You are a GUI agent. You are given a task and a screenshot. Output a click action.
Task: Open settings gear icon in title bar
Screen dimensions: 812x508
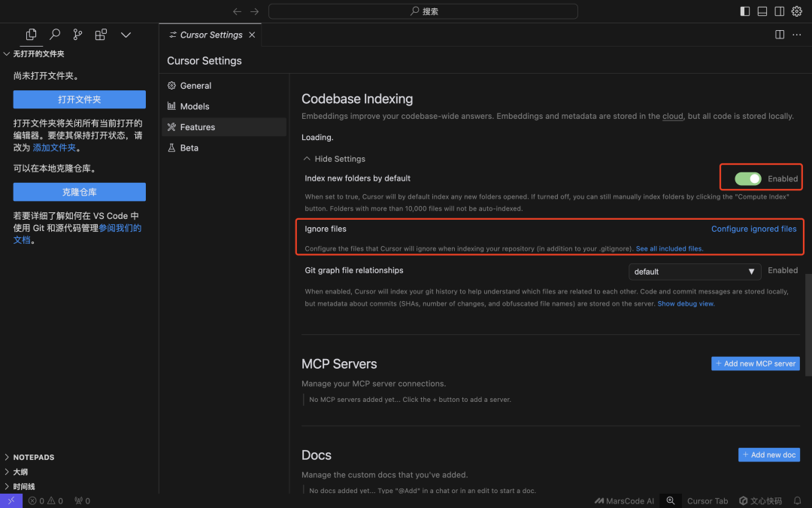click(796, 11)
